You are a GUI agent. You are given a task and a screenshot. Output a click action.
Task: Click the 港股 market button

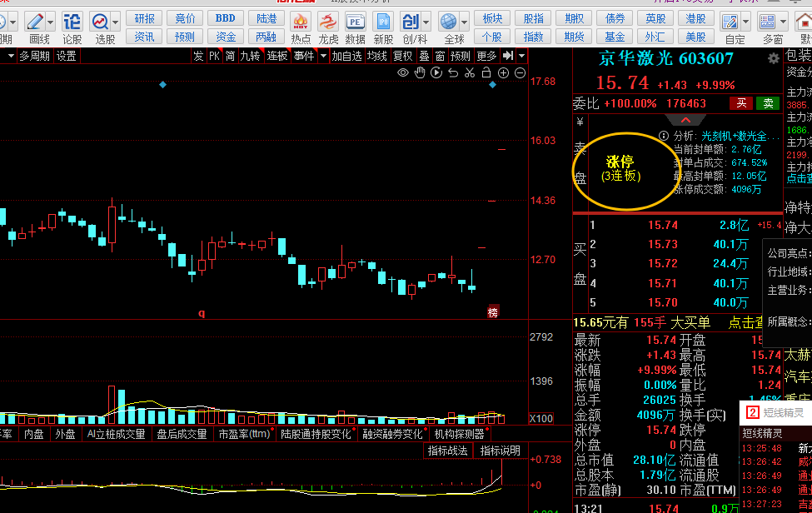tap(695, 18)
